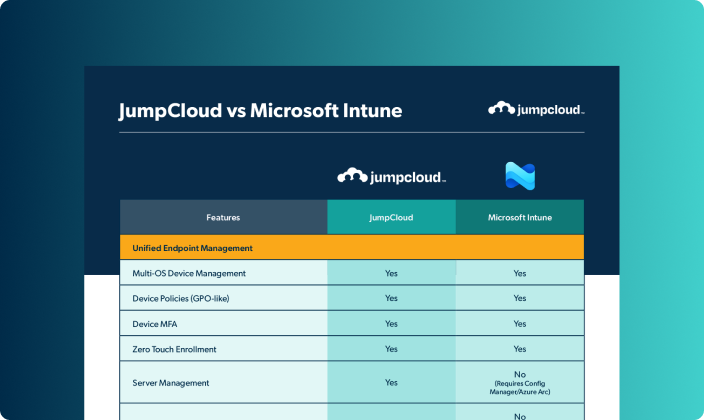
Task: Select the JumpCloud column header
Action: tap(392, 217)
